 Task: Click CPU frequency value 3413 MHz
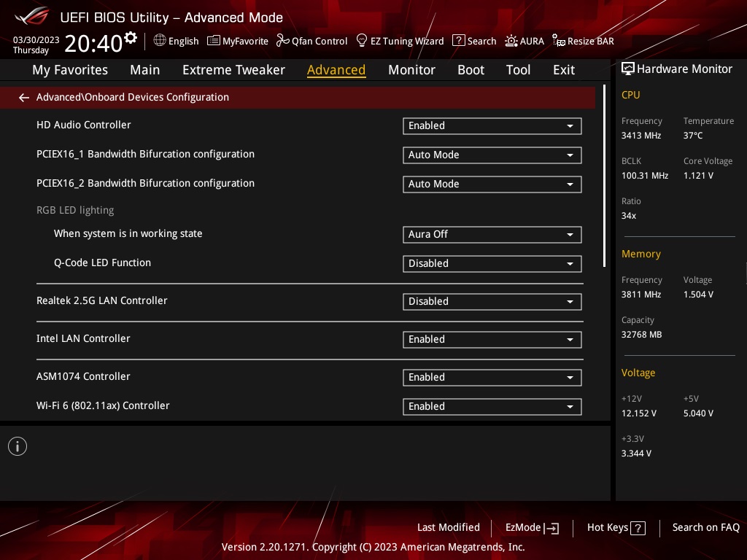click(x=640, y=136)
